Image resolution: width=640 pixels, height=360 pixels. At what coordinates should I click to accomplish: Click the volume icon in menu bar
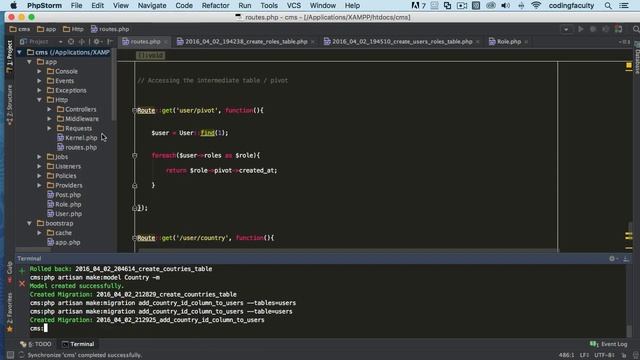[505, 5]
